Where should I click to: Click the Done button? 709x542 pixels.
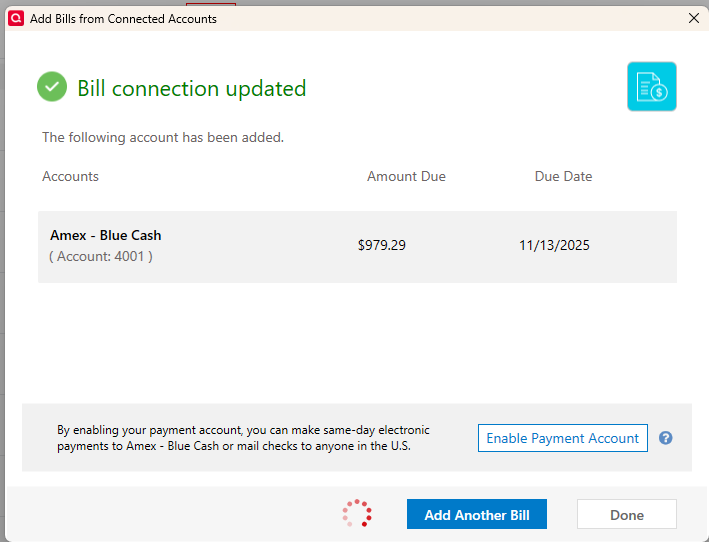coord(627,514)
